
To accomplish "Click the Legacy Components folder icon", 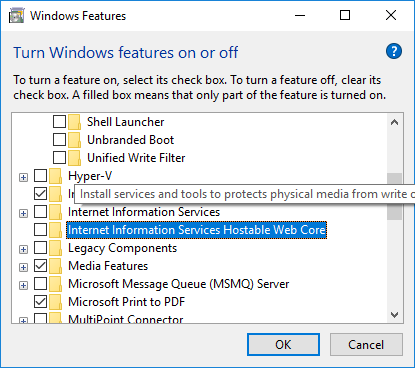I will click(56, 248).
